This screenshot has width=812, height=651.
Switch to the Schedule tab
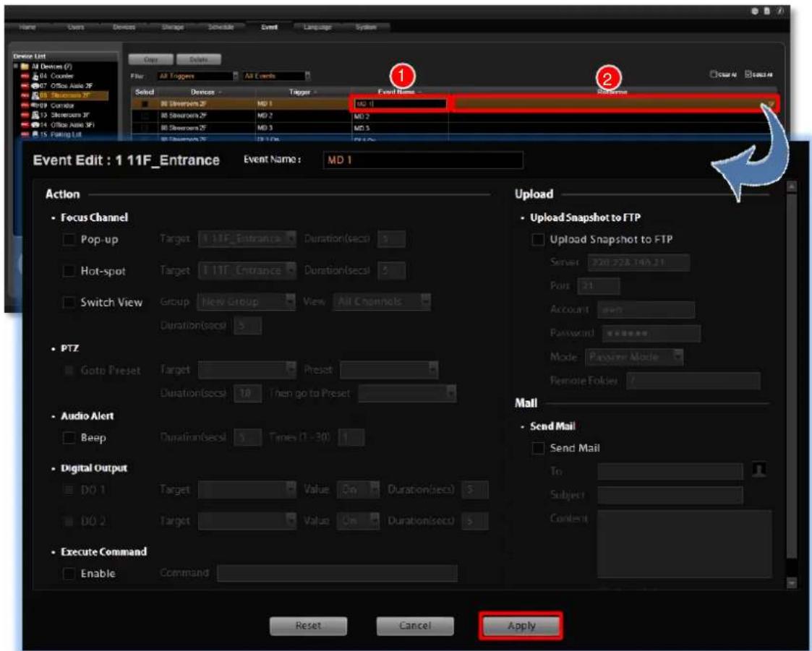(x=221, y=27)
